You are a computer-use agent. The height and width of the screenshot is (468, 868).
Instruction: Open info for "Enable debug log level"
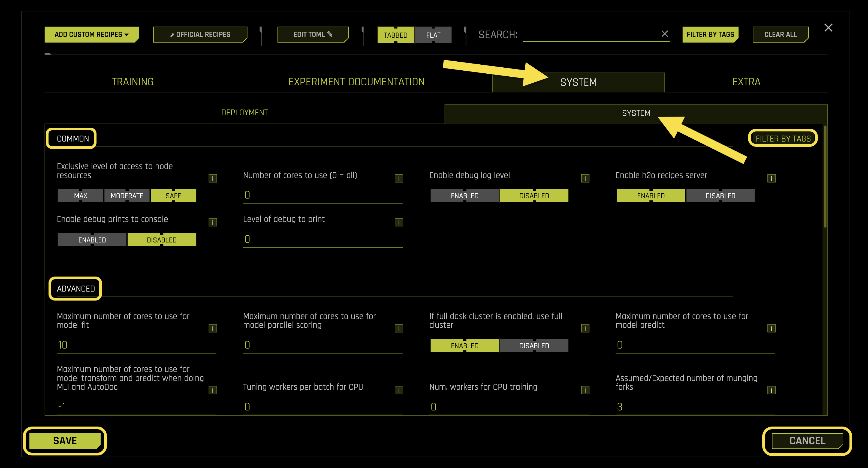tap(585, 178)
